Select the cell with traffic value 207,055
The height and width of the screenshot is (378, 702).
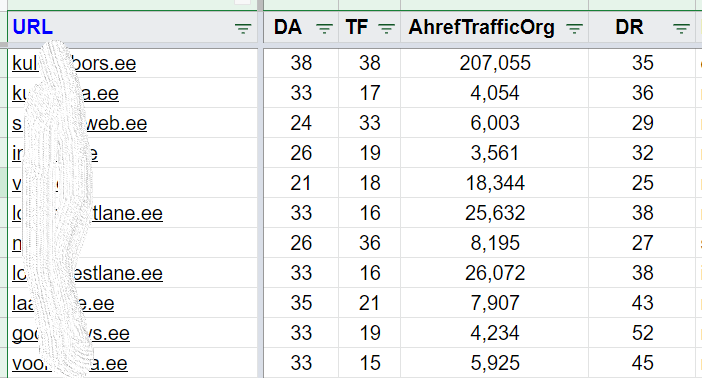494,63
